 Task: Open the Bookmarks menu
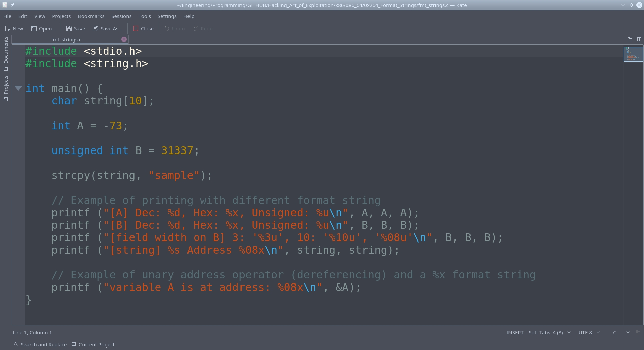point(91,16)
